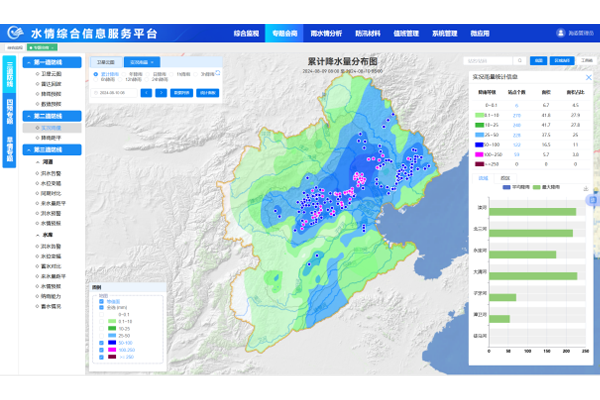
Task: Toggle the 100-250 legend checkbox
Action: [x=101, y=349]
